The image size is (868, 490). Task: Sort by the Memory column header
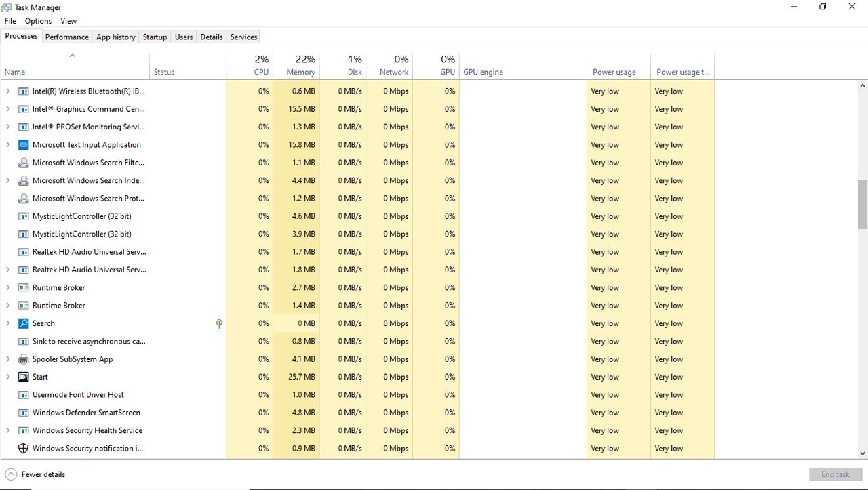click(x=296, y=66)
